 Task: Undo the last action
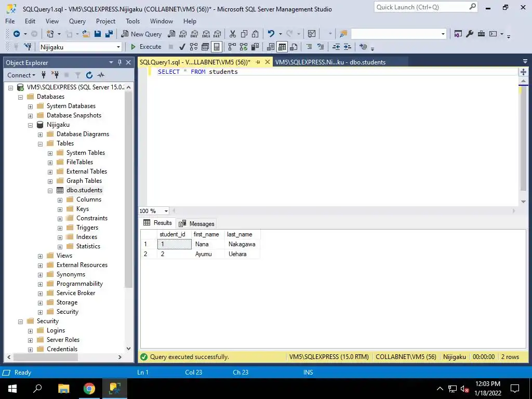271,34
